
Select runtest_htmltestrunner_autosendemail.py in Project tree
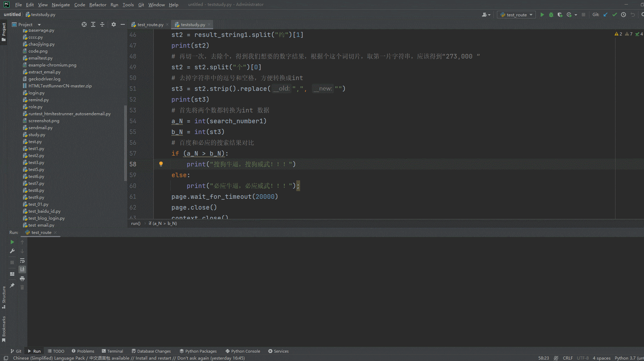[x=70, y=114]
